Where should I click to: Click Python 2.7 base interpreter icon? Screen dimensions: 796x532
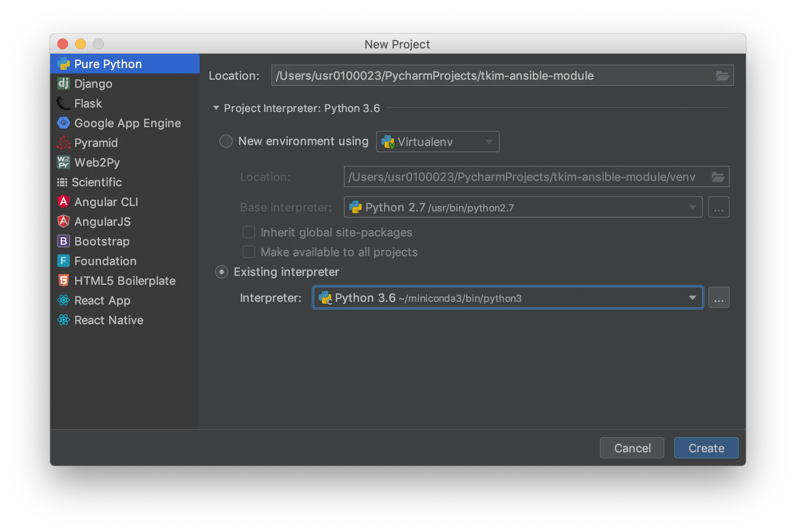(x=355, y=207)
